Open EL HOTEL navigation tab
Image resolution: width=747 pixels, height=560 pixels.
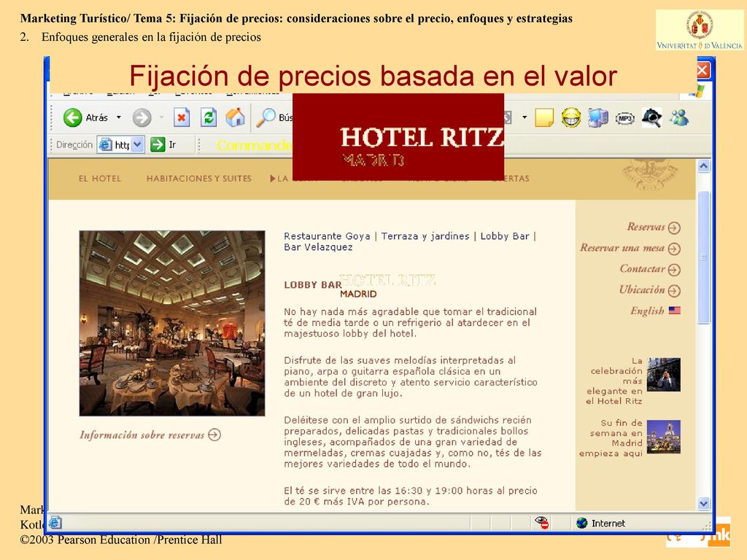[x=100, y=179]
